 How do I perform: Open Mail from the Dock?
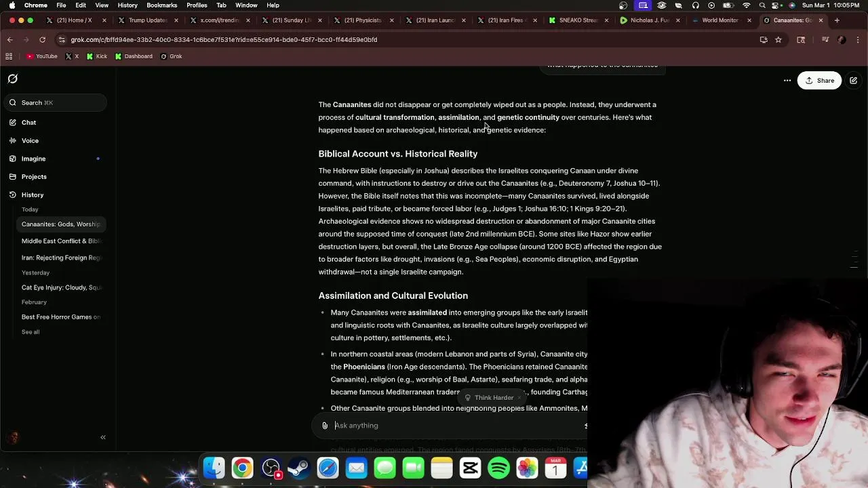click(356, 468)
